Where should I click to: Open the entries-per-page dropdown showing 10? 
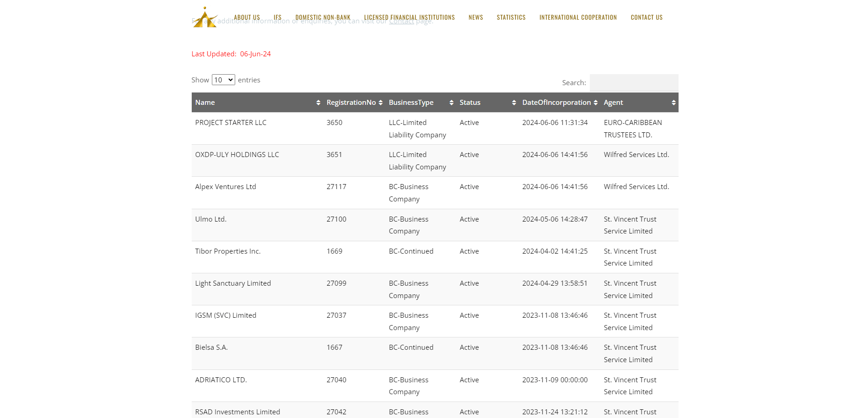tap(223, 80)
